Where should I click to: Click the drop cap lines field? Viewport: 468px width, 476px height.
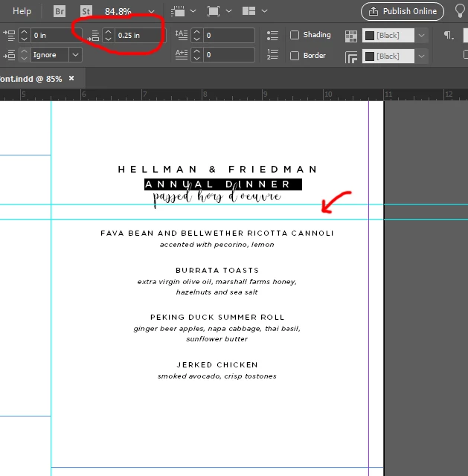[229, 35]
